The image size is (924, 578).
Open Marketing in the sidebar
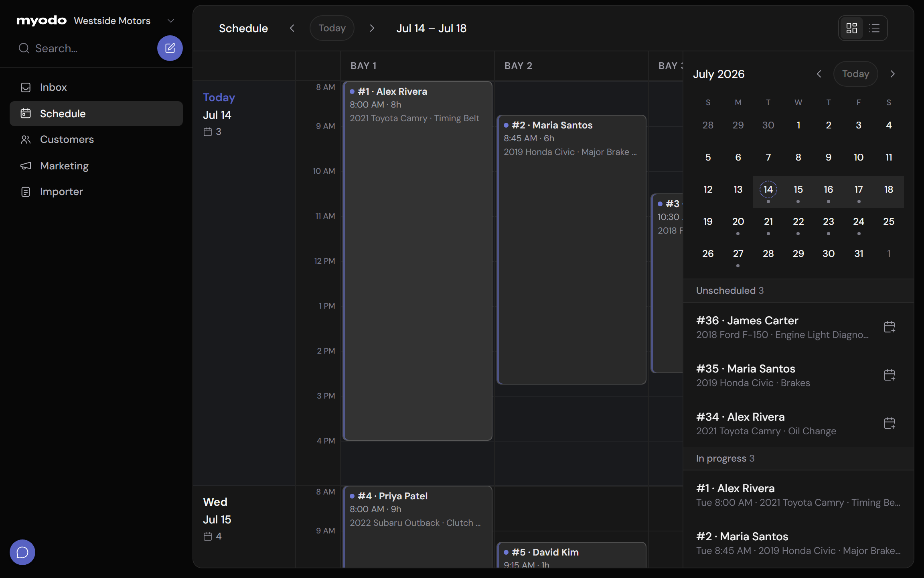pyautogui.click(x=96, y=166)
